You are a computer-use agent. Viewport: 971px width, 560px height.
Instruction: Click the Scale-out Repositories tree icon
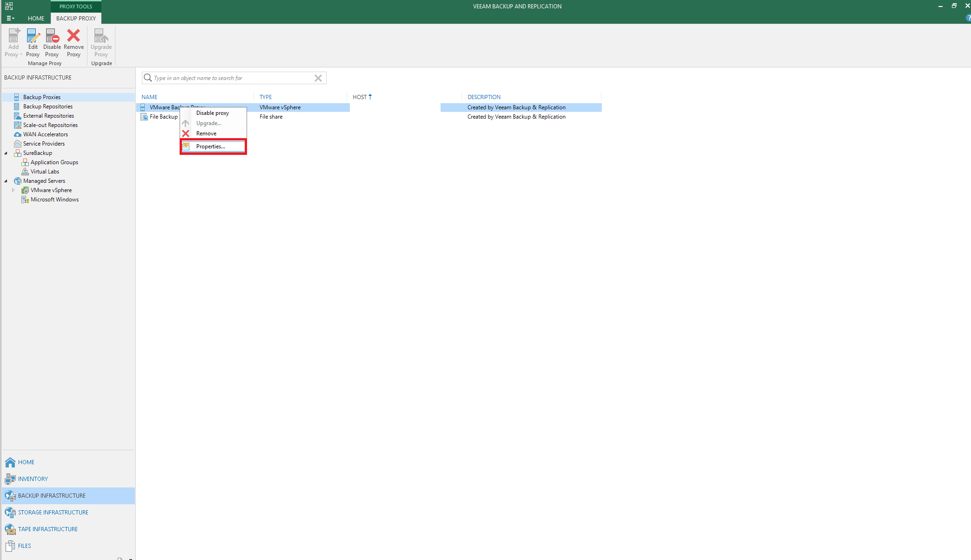coord(17,125)
